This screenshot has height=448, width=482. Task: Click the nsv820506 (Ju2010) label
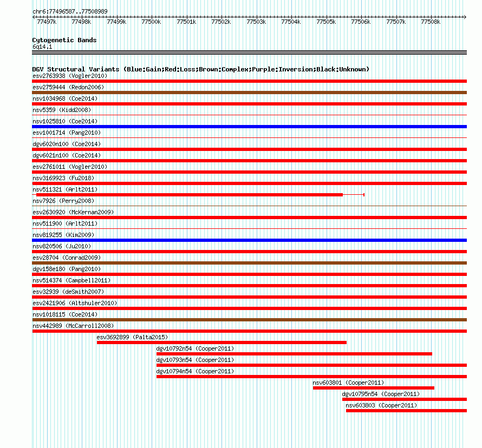[62, 246]
